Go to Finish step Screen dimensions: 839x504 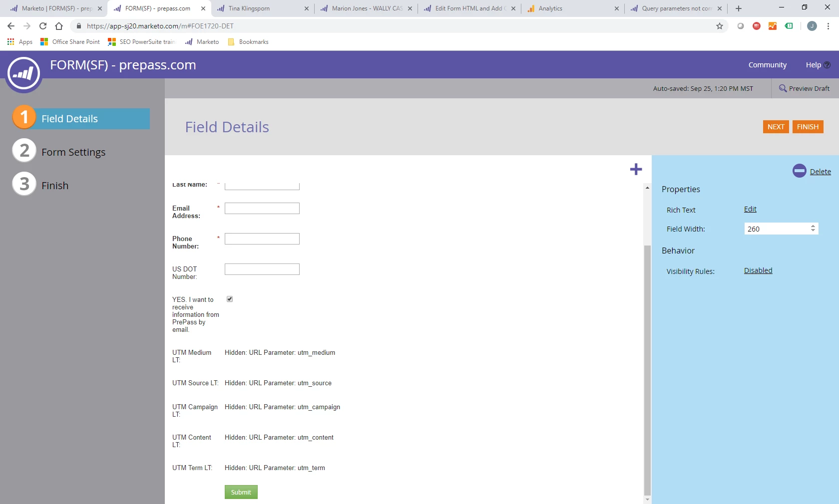40,185
